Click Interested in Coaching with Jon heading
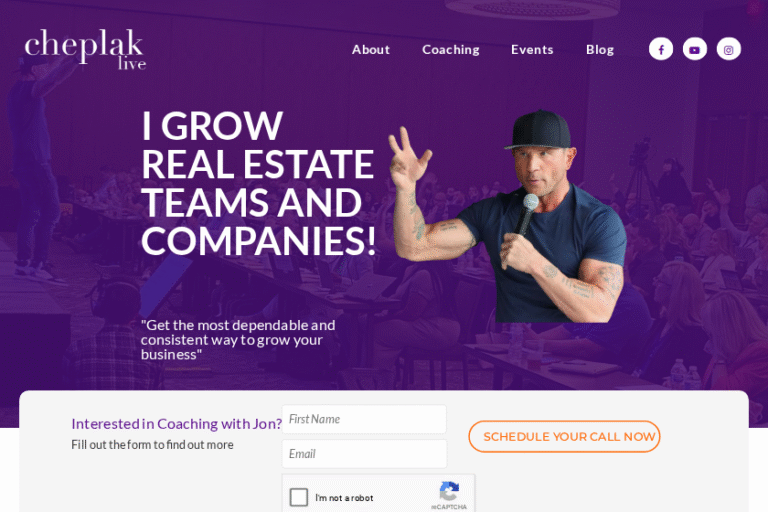Screen dimensions: 768x512 pos(176,423)
